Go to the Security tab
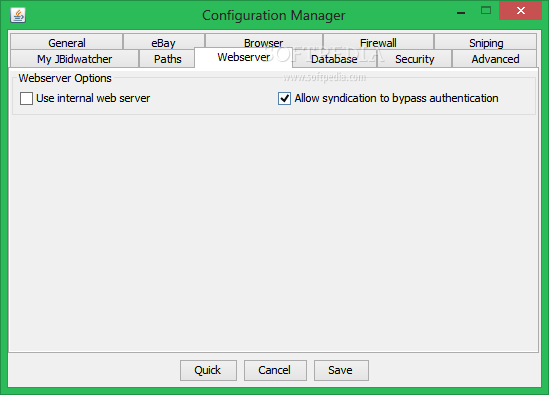549x395 pixels. pyautogui.click(x=415, y=58)
